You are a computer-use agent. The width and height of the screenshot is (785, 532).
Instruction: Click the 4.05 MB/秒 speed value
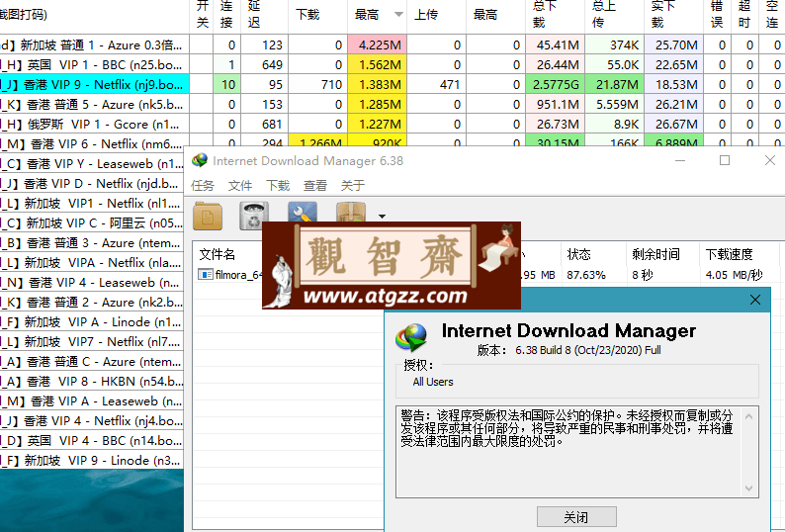click(x=734, y=275)
